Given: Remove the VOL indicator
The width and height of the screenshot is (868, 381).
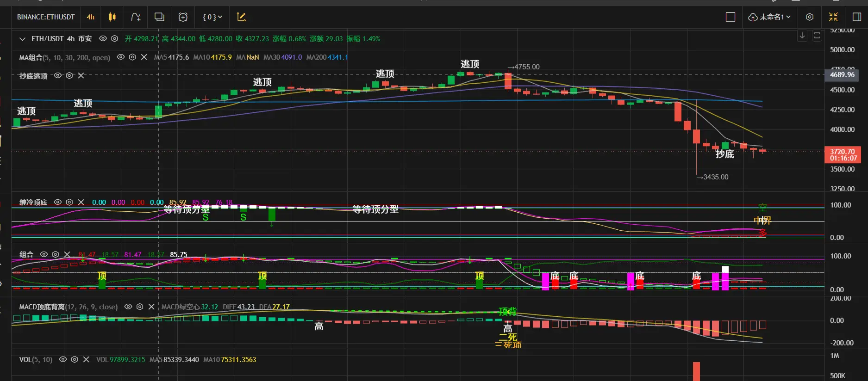Looking at the screenshot, I should (86, 359).
